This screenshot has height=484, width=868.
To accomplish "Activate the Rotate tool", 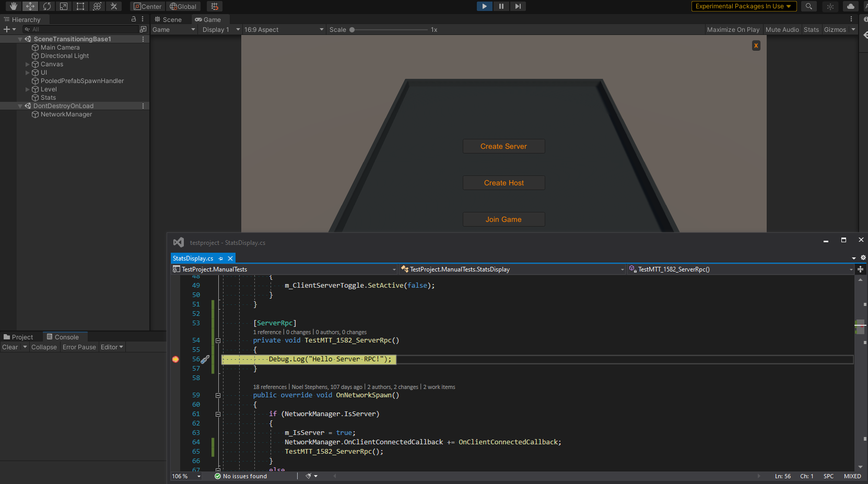I will [x=47, y=6].
